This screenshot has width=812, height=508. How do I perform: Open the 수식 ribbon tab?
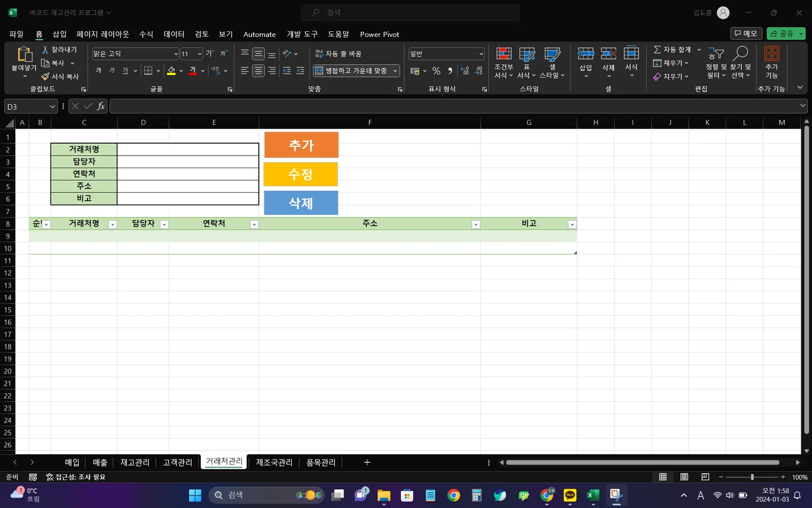[146, 34]
